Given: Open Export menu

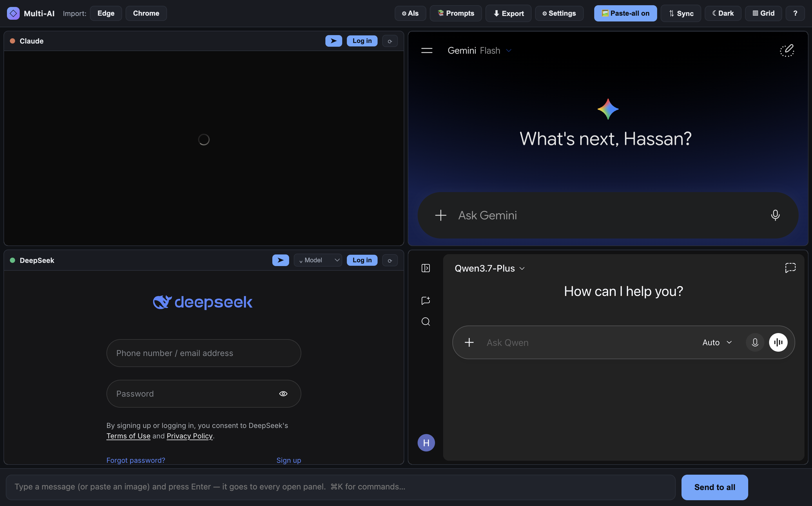Looking at the screenshot, I should 508,13.
